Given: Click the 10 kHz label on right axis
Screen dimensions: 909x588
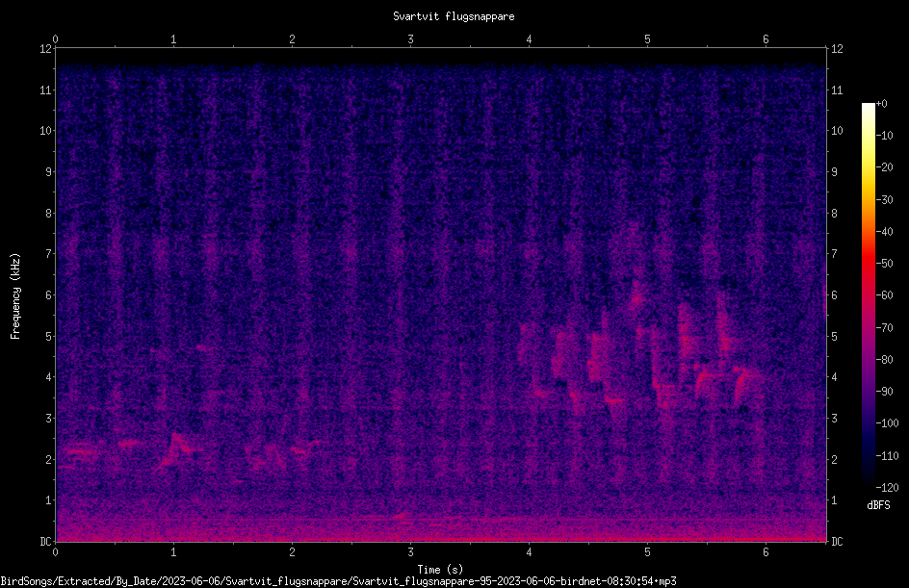Looking at the screenshot, I should (837, 130).
